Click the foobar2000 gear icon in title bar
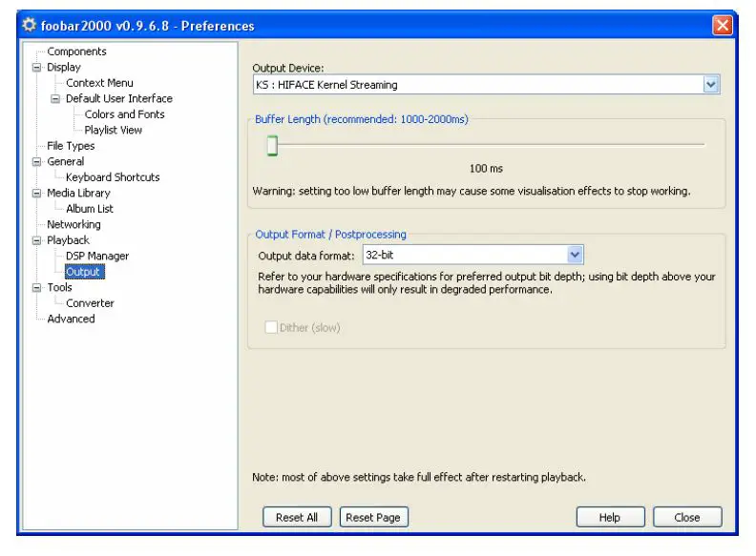This screenshot has height=556, width=756. [30, 25]
